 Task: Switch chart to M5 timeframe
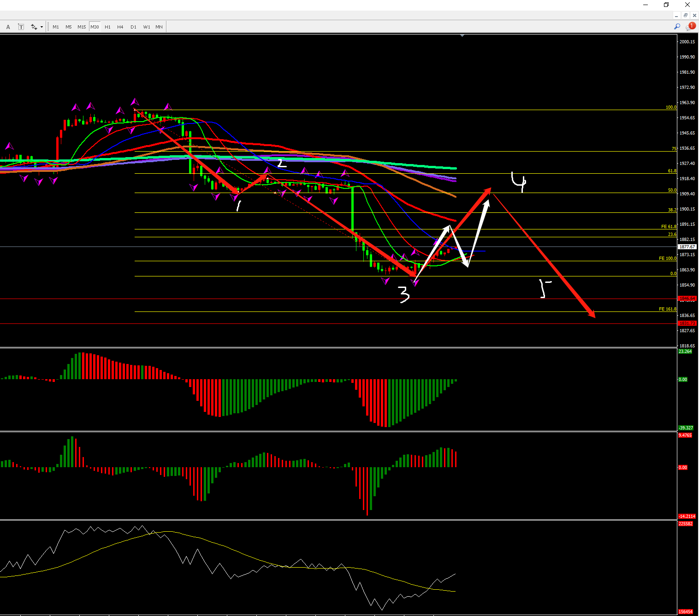(x=68, y=27)
